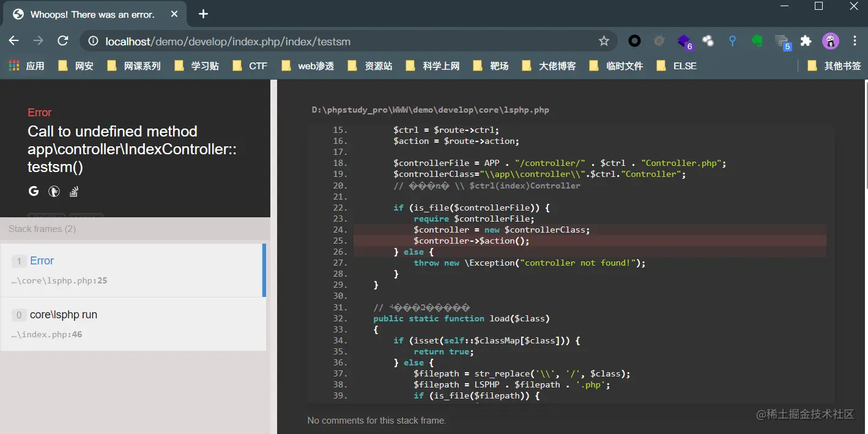Click the …\index.php:46 path

[47, 335]
